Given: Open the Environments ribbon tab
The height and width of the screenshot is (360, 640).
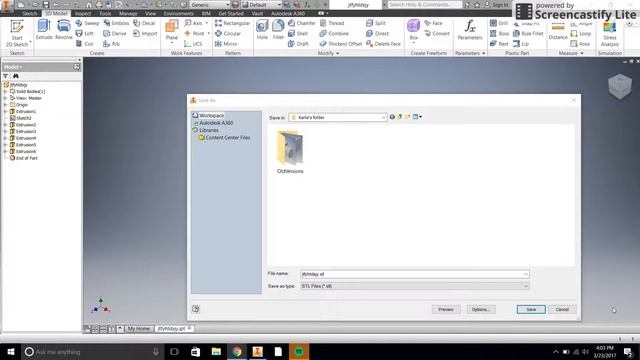Looking at the screenshot, I should pos(178,13).
